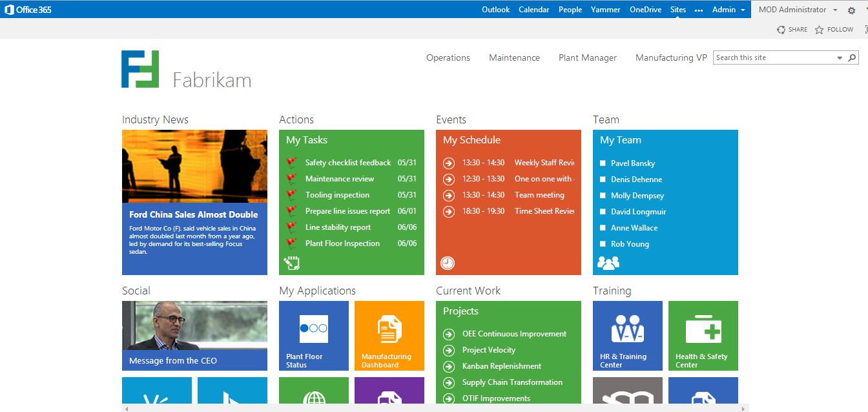Toggle the box next to Molly Dempsey
Screen dimensions: 868x412
pos(603,196)
